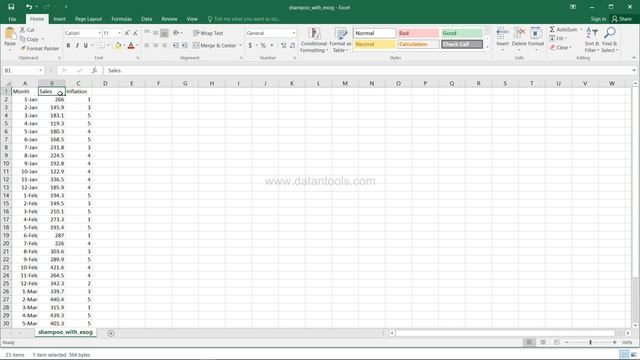Click the yellow Fill Color swatch

click(x=118, y=46)
